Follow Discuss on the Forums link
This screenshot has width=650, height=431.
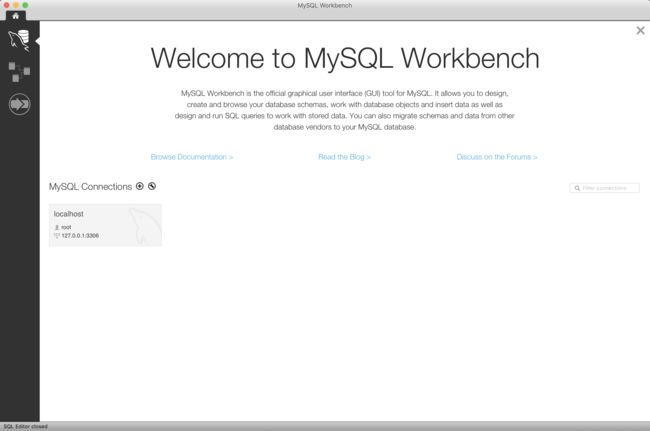[x=497, y=157]
